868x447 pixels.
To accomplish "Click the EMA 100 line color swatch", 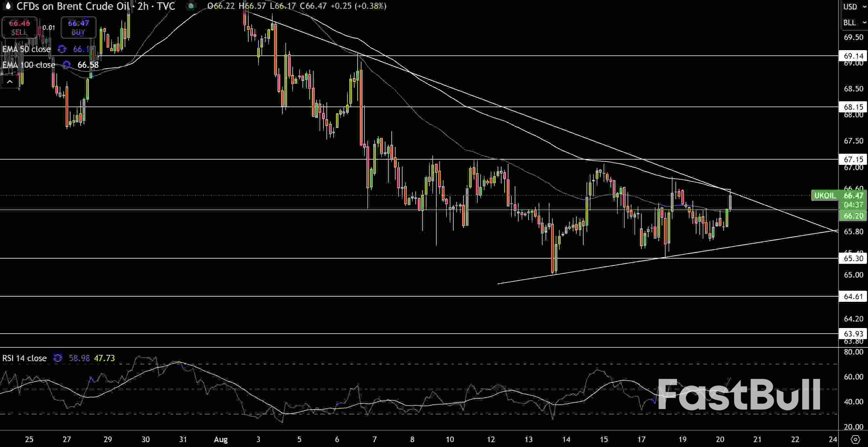I will point(66,65).
